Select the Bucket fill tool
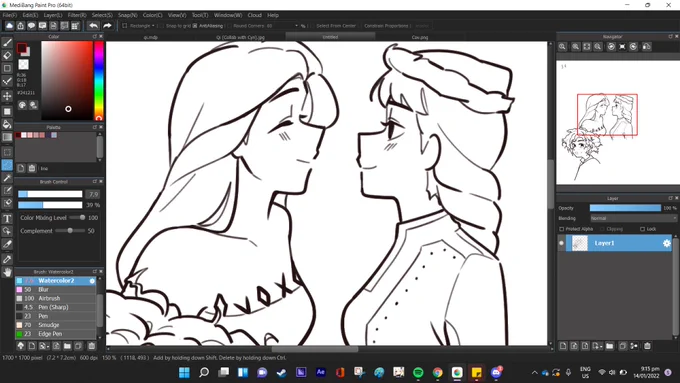The height and width of the screenshot is (383, 680). pos(7,124)
